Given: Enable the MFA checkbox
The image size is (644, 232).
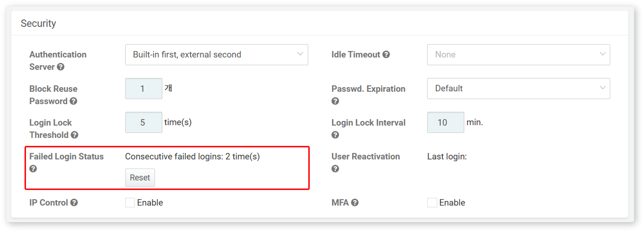Looking at the screenshot, I should tap(432, 203).
